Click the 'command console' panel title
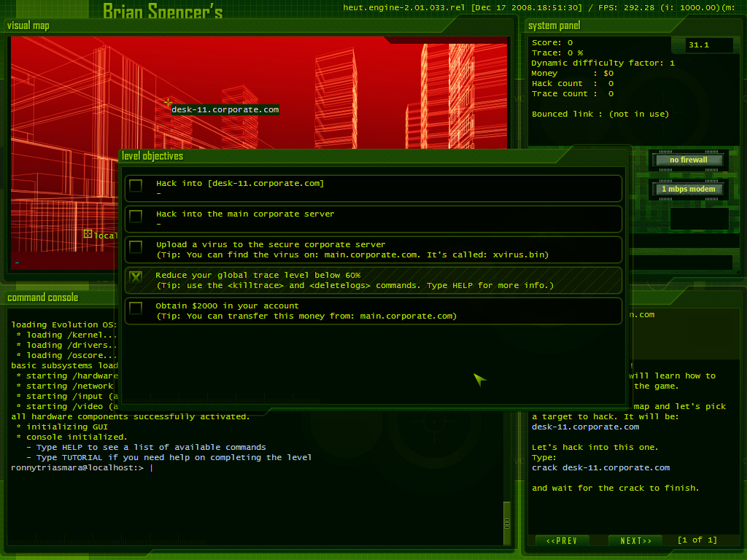Viewport: 747px width, 560px height. click(42, 297)
